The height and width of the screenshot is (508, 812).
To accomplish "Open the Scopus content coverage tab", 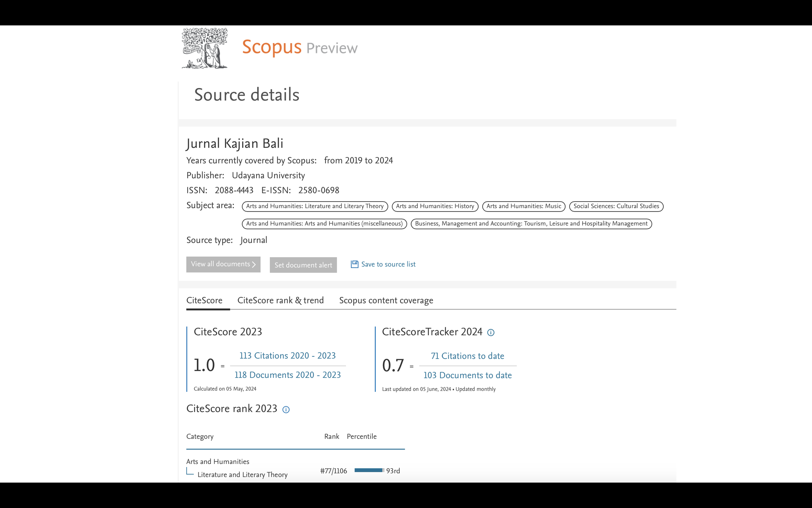I will [x=386, y=300].
